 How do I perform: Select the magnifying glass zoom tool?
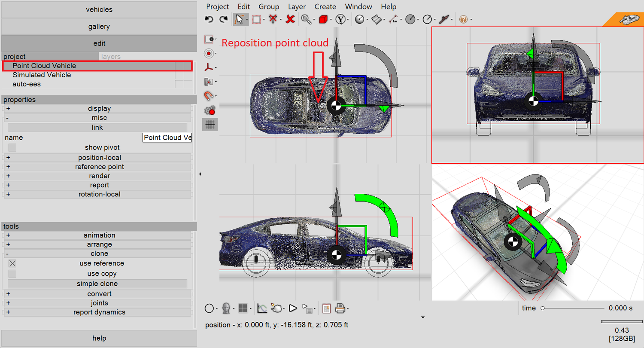(306, 19)
